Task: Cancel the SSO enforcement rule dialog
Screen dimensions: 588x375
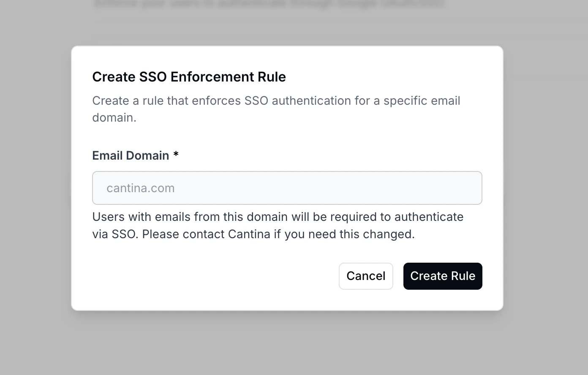Action: [366, 276]
